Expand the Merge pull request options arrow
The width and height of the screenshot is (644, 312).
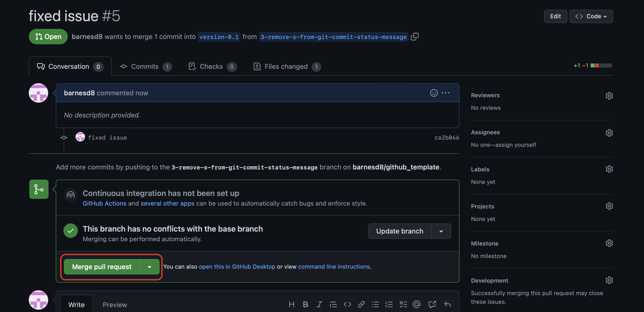click(x=149, y=267)
